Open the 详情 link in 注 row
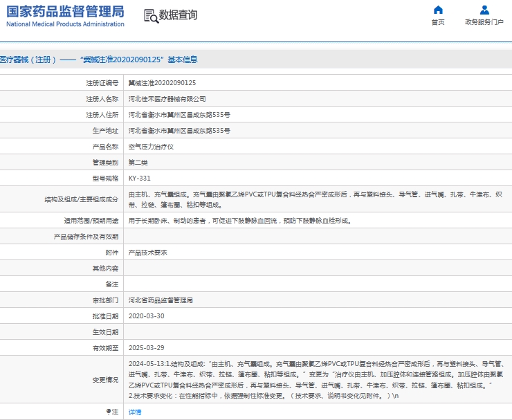This screenshot has height=420, width=512. (x=135, y=412)
